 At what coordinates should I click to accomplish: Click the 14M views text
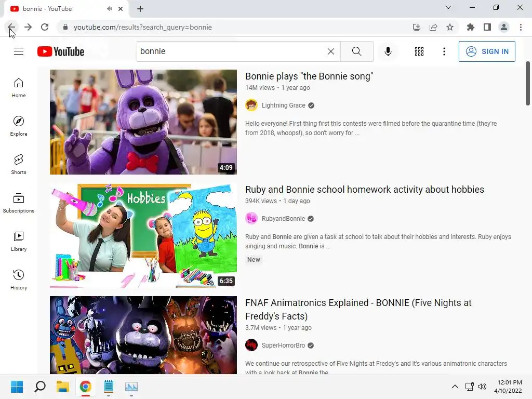coord(260,87)
